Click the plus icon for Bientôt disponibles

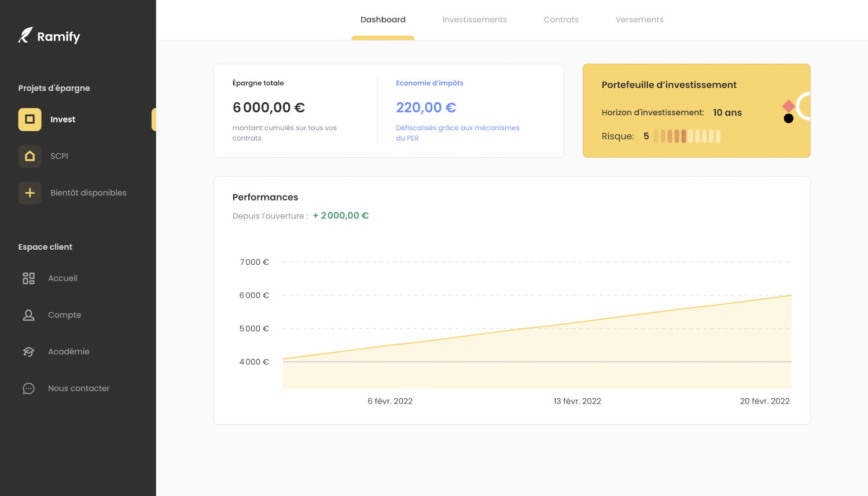pyautogui.click(x=30, y=193)
